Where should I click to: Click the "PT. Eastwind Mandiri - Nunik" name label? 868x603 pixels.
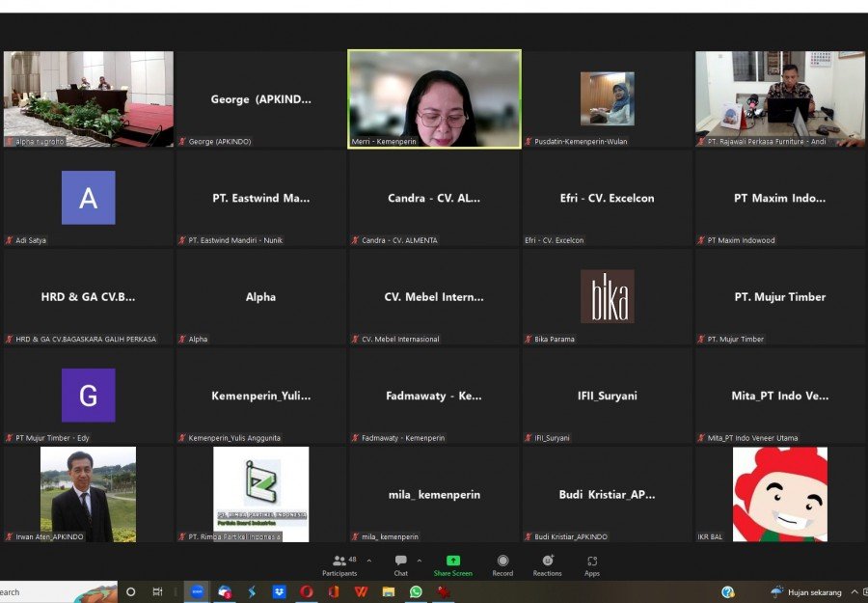tap(235, 240)
